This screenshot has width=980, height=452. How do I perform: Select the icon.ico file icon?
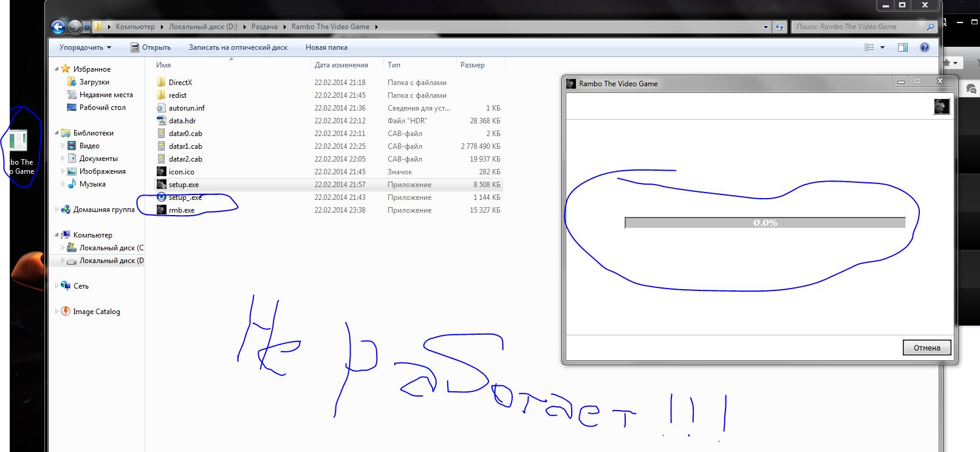[161, 171]
